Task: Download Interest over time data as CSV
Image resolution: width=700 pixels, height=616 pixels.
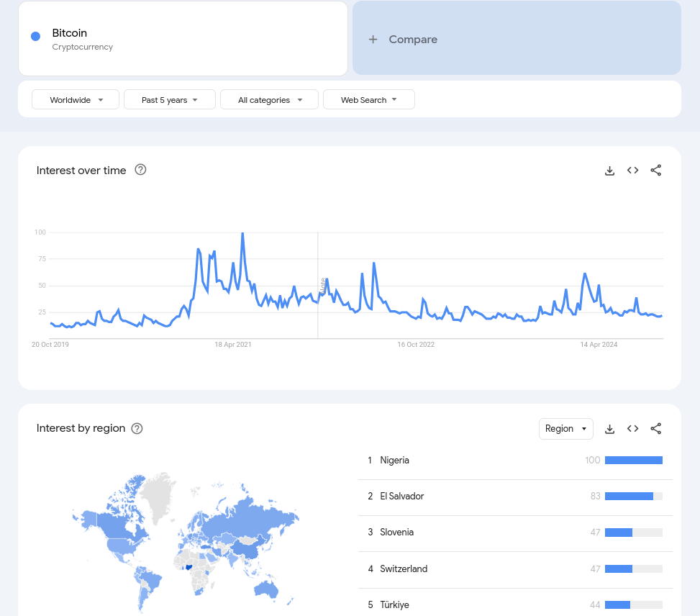Action: pos(609,171)
